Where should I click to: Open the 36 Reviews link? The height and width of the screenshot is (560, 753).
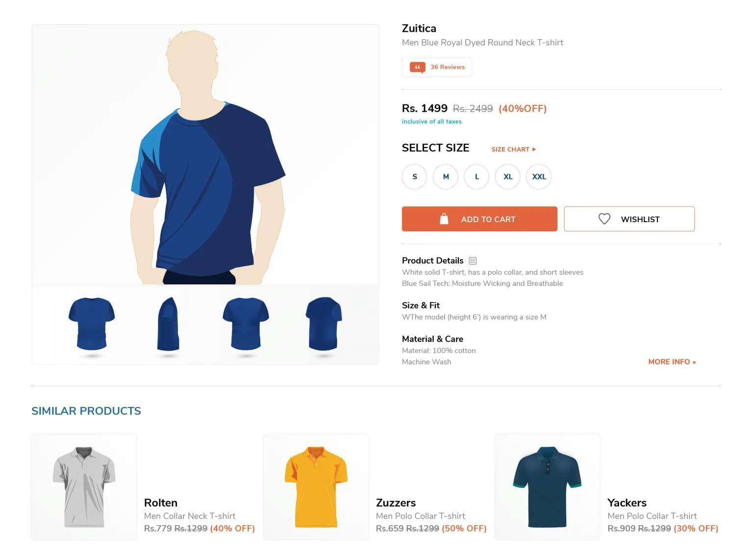(437, 67)
